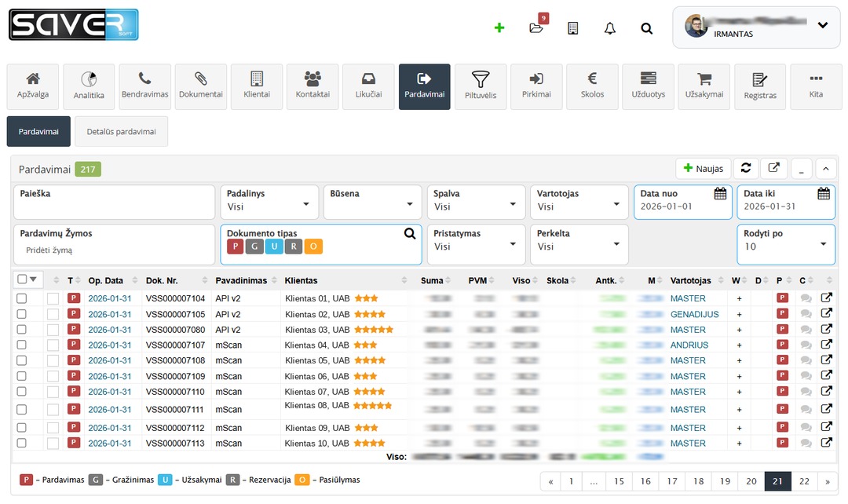This screenshot has height=504, width=848.
Task: Open the Užsakymai menu
Action: (x=704, y=86)
